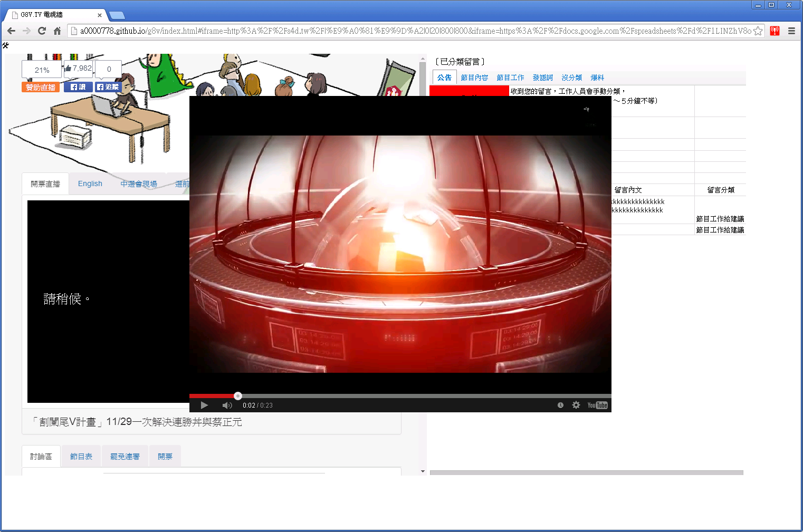Click the YouTube logo in player
803x532 pixels.
pos(597,405)
